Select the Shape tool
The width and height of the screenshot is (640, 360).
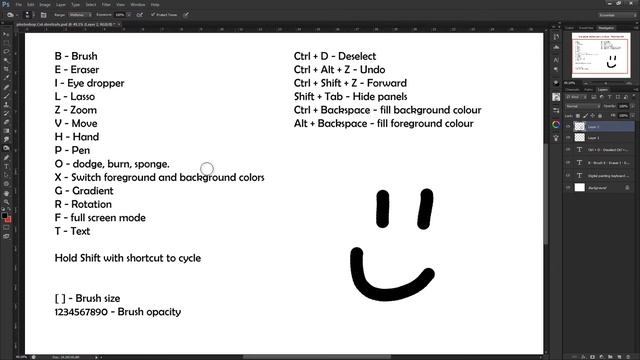(x=6, y=184)
